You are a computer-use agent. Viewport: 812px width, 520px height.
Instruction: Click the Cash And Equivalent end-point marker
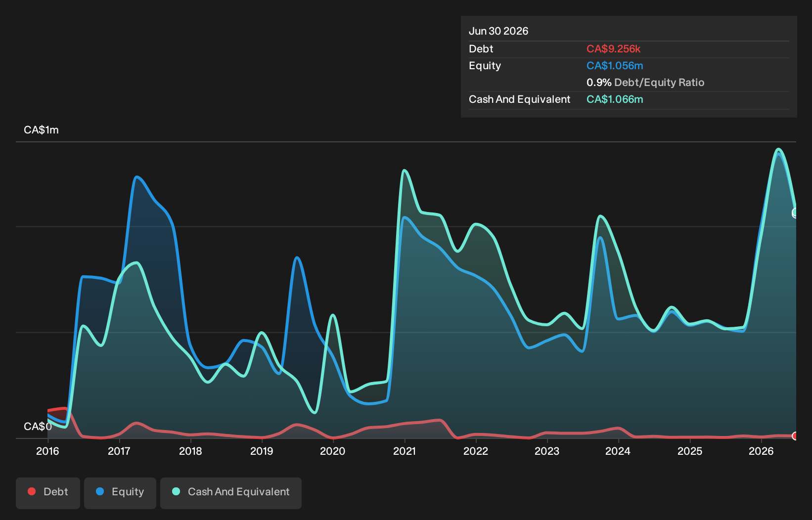tap(795, 213)
